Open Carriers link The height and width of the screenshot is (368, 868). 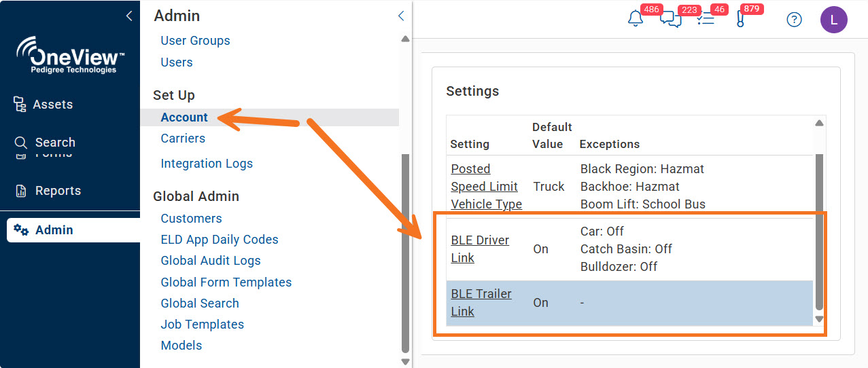pyautogui.click(x=183, y=139)
